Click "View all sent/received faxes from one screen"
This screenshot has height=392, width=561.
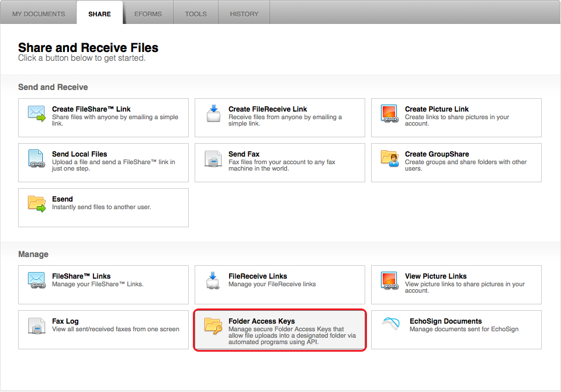point(116,329)
